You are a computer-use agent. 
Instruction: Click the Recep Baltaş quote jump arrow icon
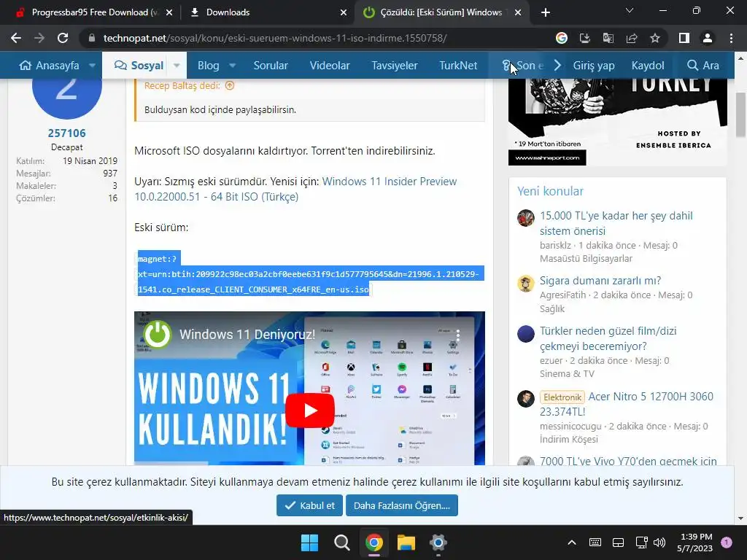click(230, 86)
